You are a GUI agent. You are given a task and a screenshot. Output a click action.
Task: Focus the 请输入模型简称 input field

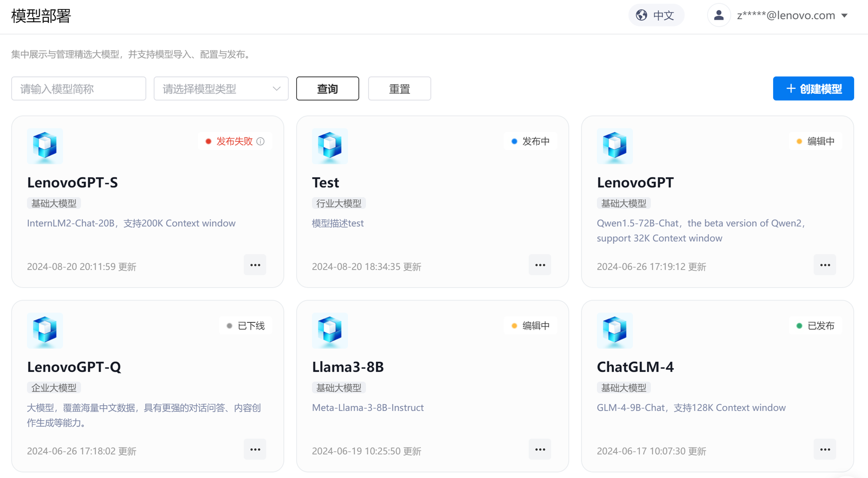79,89
